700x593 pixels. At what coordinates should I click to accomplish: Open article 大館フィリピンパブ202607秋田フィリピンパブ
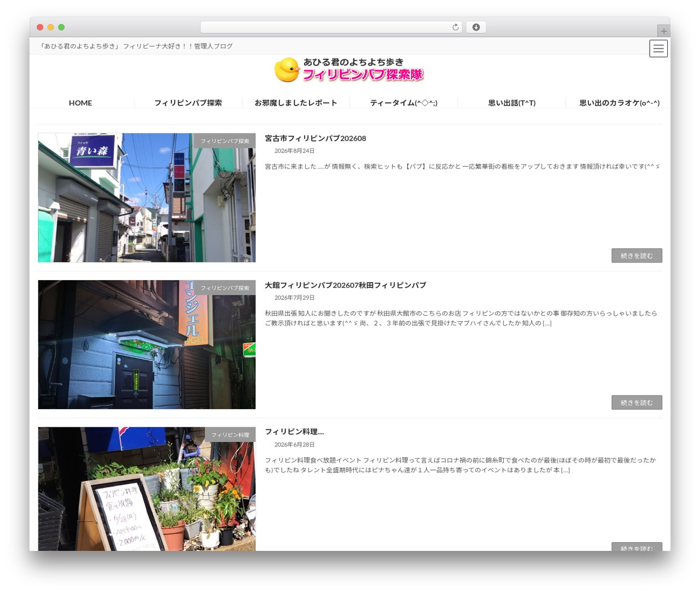pos(346,285)
